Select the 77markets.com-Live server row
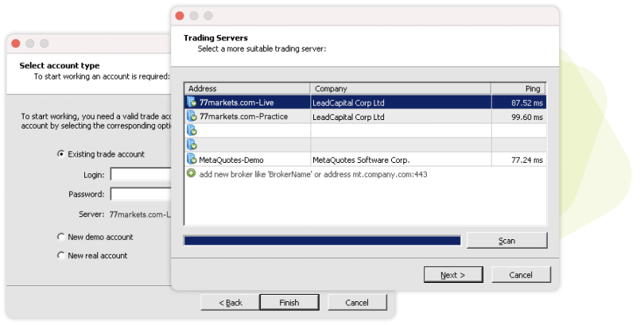 coord(365,103)
